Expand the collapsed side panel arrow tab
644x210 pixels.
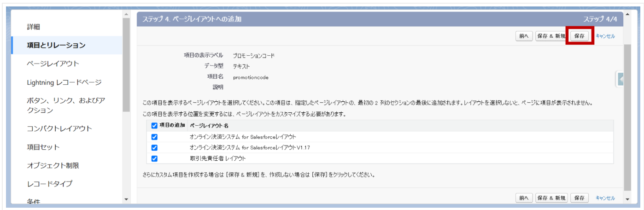coord(620,79)
